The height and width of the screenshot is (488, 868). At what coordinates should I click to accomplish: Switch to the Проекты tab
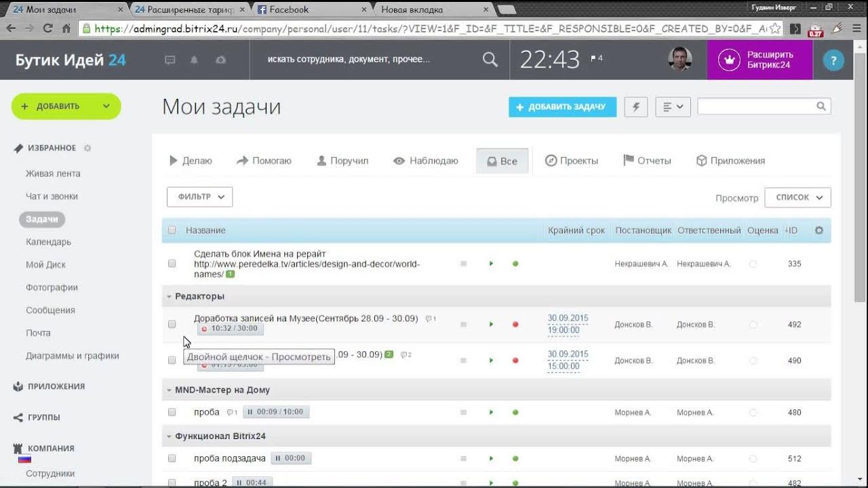point(572,161)
